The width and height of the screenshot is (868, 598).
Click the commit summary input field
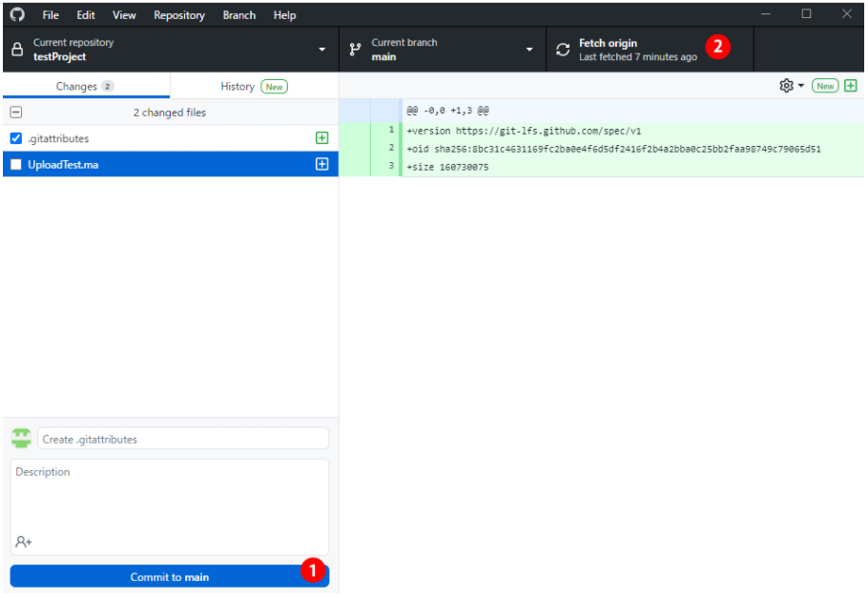pyautogui.click(x=183, y=439)
